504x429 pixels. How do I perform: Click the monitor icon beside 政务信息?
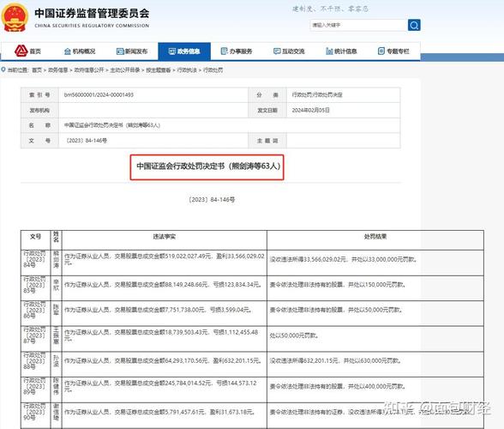click(x=172, y=51)
